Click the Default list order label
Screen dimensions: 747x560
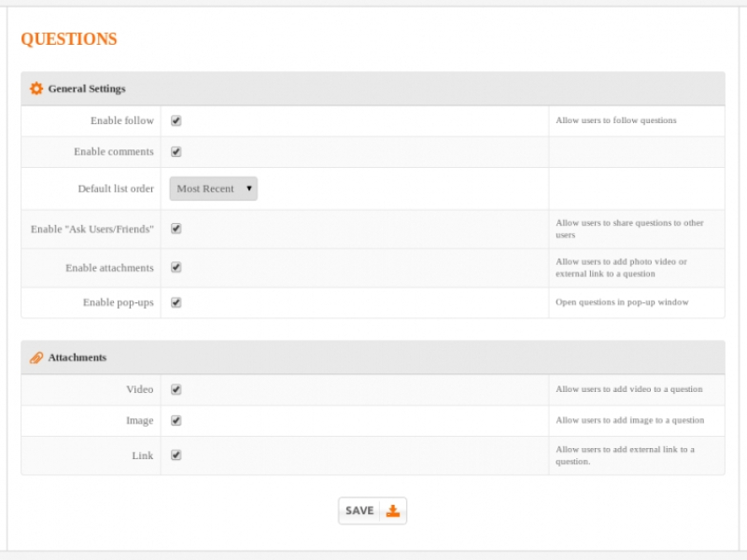click(116, 189)
